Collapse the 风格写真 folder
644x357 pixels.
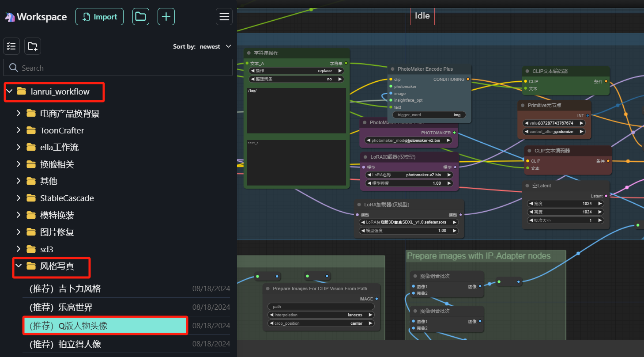point(19,266)
